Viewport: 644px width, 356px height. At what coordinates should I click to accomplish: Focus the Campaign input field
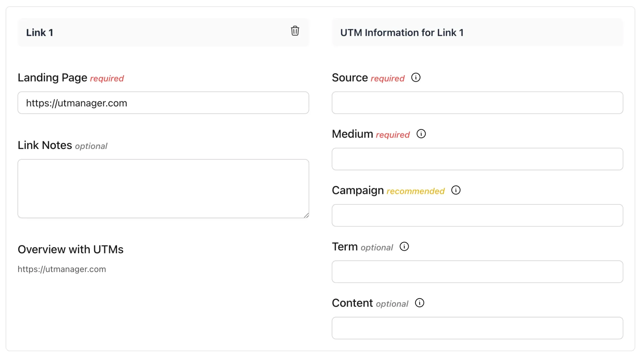477,215
